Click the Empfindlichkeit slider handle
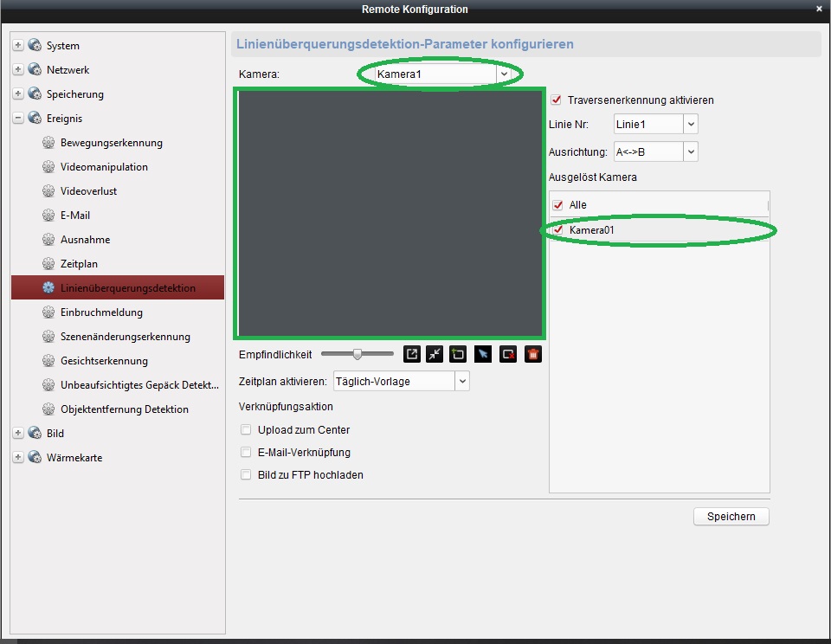This screenshot has height=644, width=831. point(357,354)
